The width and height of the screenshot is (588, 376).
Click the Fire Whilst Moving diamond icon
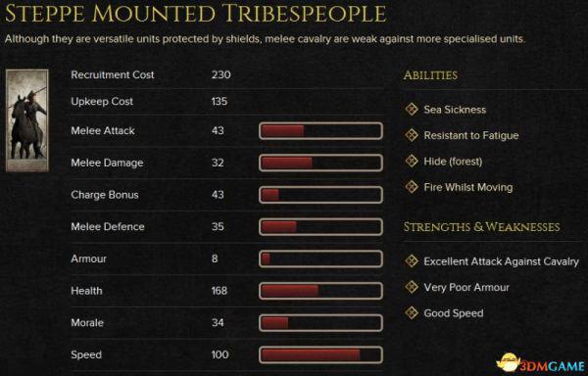412,187
